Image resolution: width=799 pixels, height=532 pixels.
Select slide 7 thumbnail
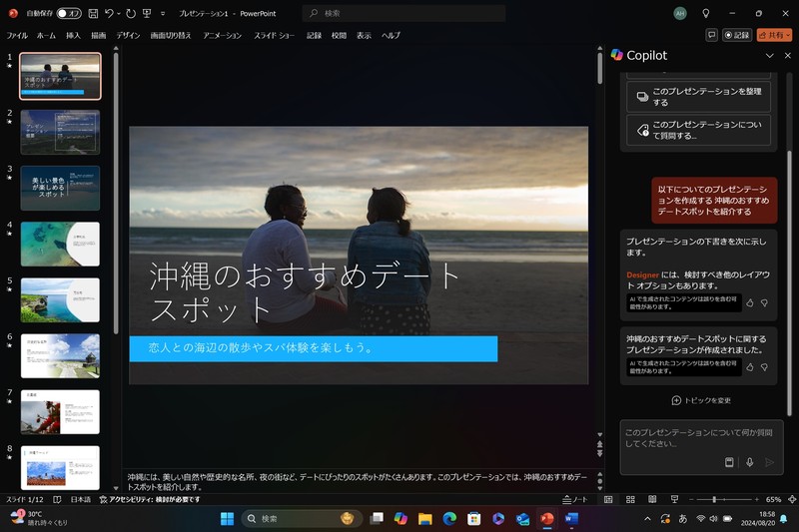(60, 412)
